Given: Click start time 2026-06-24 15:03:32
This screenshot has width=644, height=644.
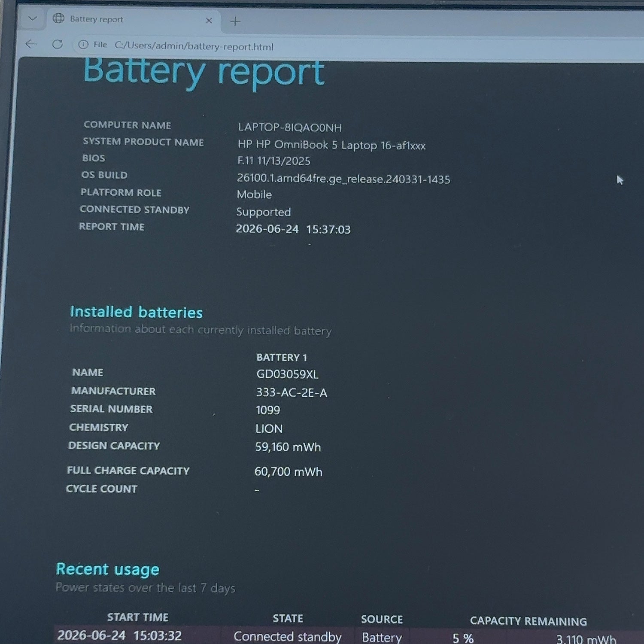Looking at the screenshot, I should [x=119, y=635].
